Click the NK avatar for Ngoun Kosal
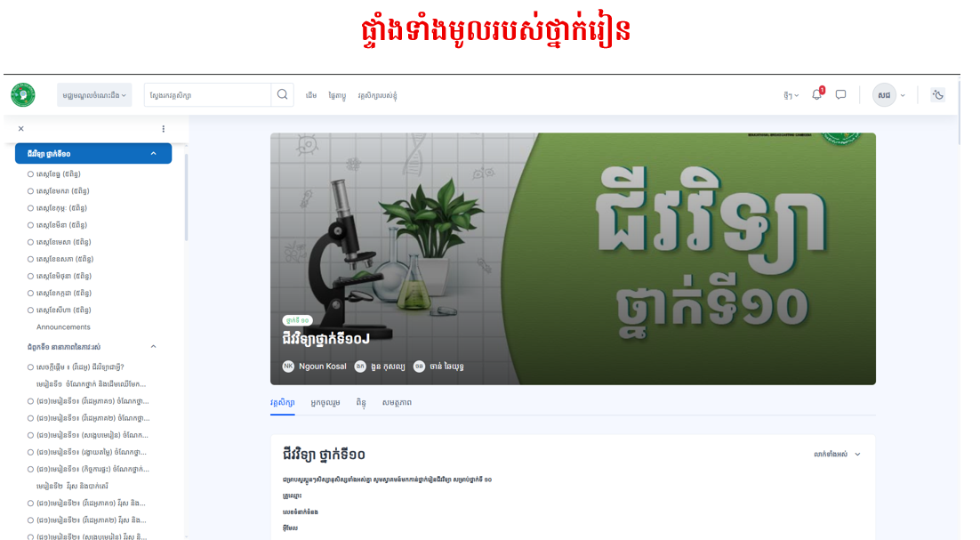Screen dimensions: 980x540 [288, 367]
